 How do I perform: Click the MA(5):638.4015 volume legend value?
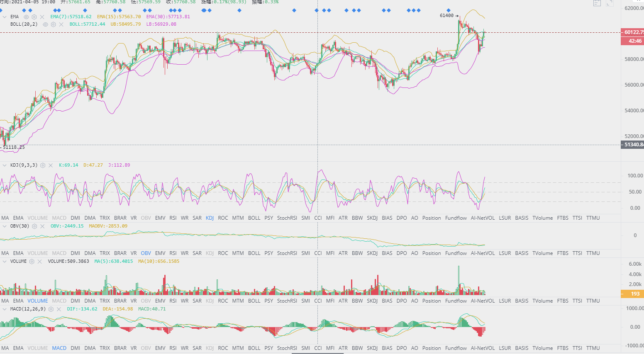[114, 262]
